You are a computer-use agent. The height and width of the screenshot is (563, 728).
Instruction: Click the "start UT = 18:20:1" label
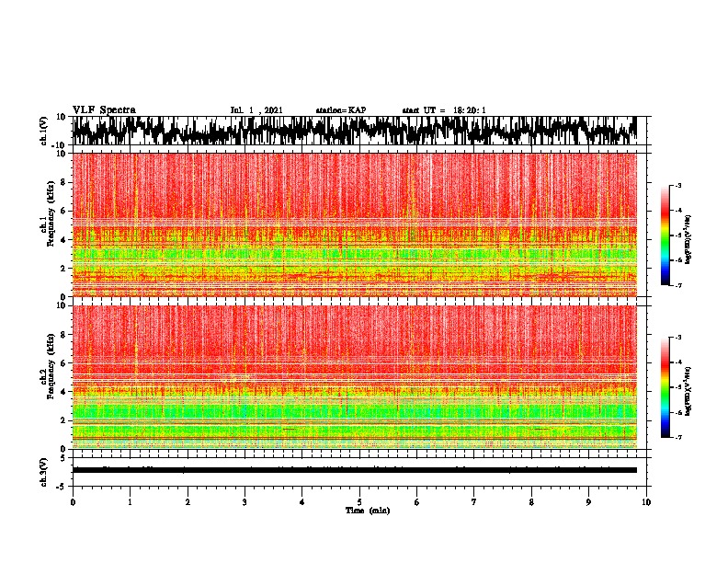pos(444,110)
